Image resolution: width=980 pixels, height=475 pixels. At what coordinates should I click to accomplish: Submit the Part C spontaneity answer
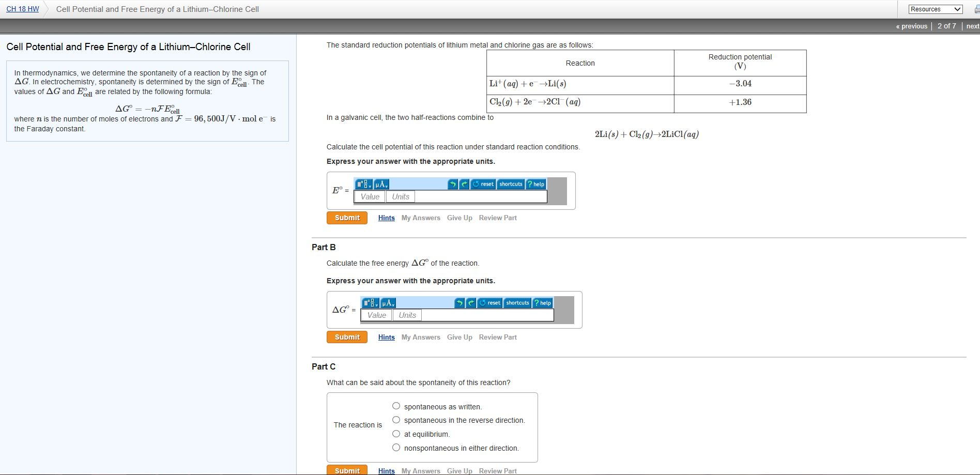click(347, 470)
